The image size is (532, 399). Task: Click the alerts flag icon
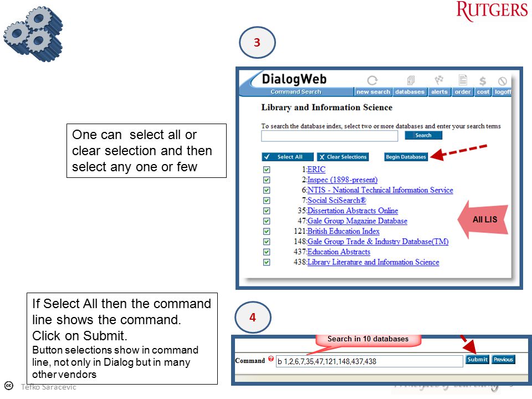pyautogui.click(x=439, y=80)
